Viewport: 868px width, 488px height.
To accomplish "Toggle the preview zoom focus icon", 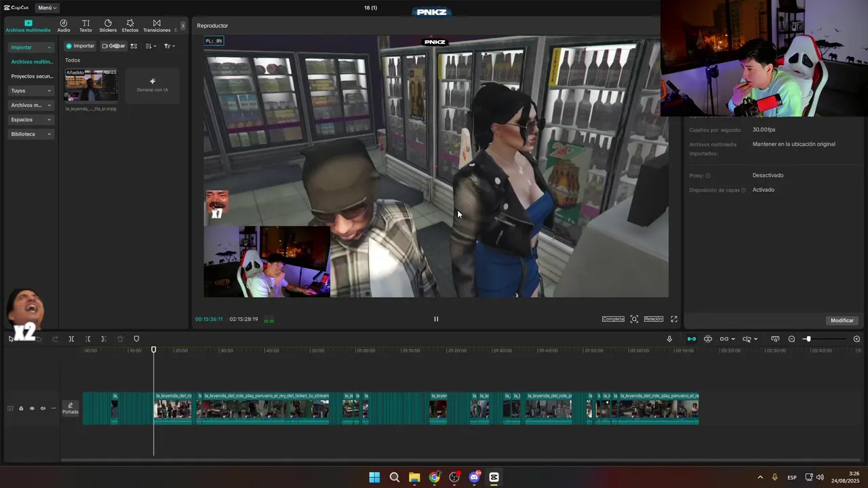I will 634,319.
